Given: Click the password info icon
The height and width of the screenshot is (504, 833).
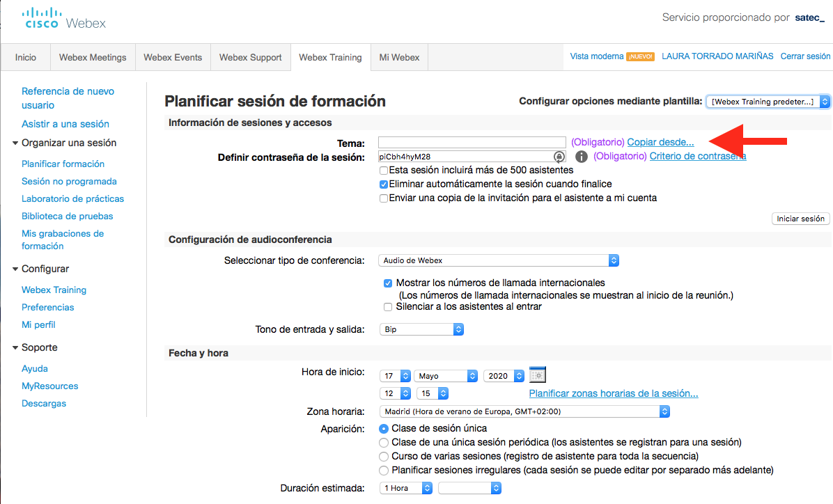Looking at the screenshot, I should pyautogui.click(x=582, y=157).
